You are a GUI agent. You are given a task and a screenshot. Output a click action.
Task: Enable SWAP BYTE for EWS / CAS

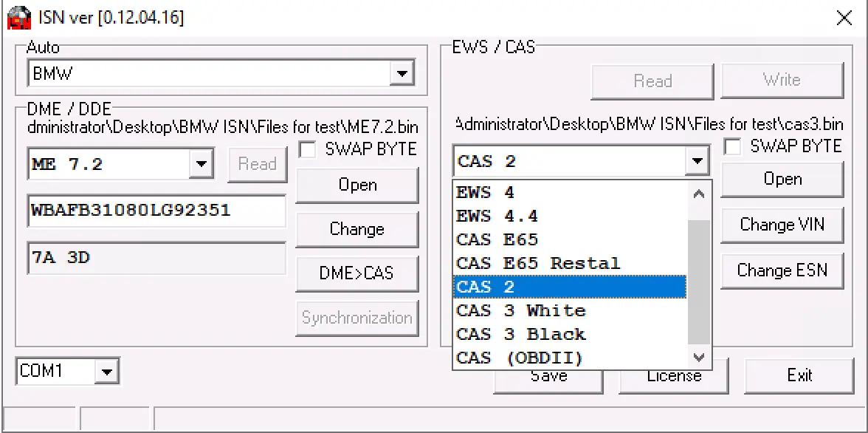coord(733,146)
